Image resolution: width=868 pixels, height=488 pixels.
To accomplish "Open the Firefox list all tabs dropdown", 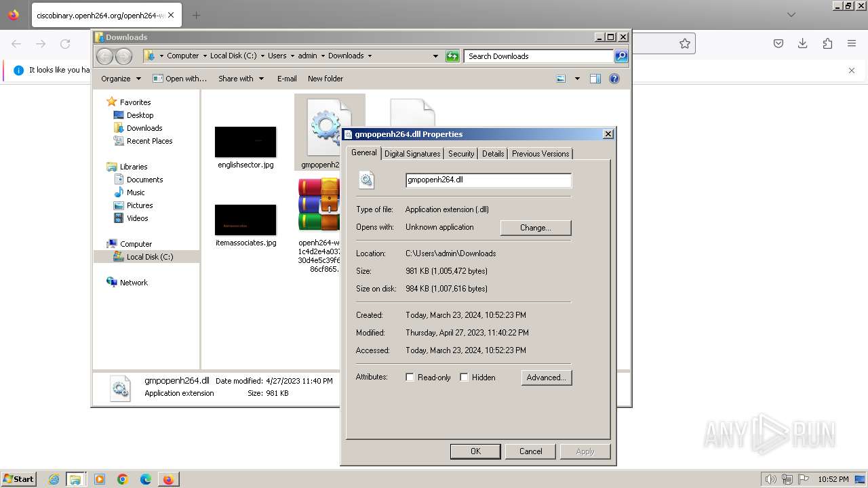I will point(791,15).
